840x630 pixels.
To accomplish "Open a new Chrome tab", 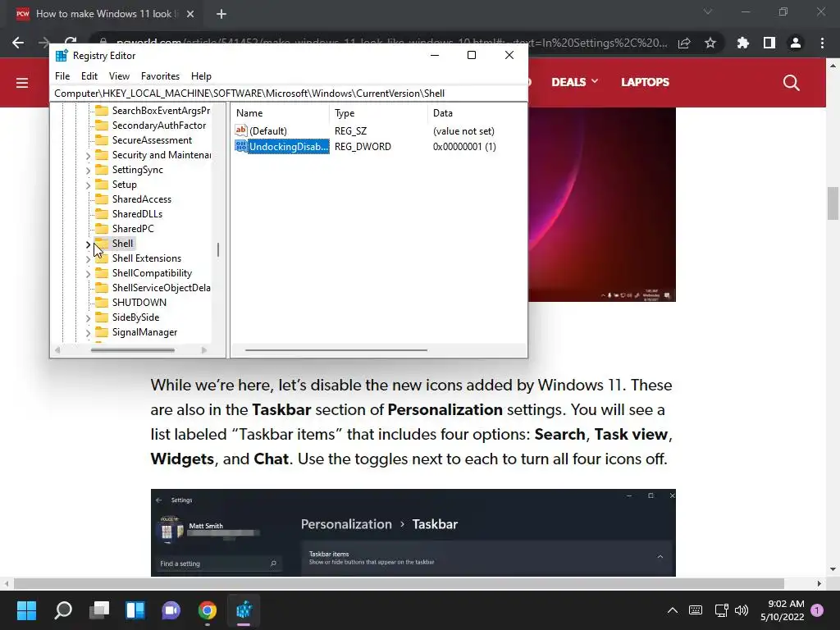I will point(221,14).
